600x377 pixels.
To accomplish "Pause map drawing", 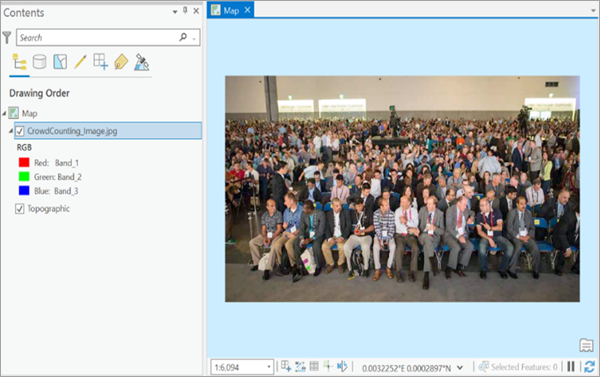I will click(571, 367).
